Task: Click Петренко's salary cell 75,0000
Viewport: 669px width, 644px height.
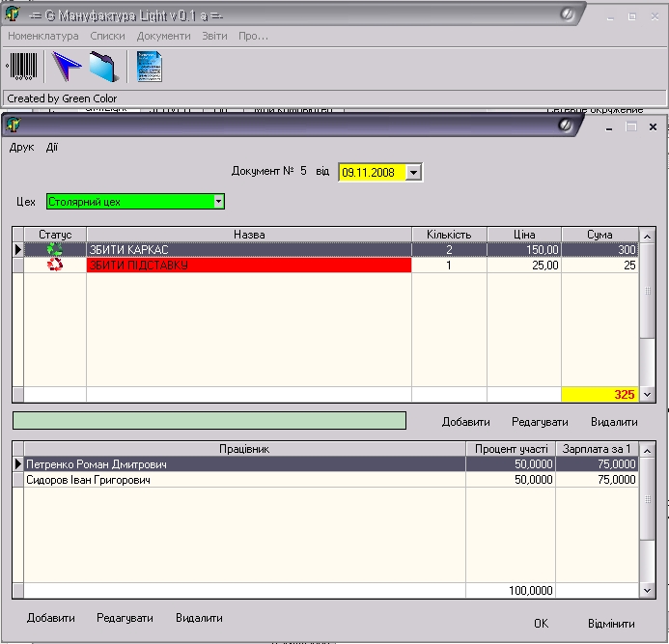Action: [597, 463]
